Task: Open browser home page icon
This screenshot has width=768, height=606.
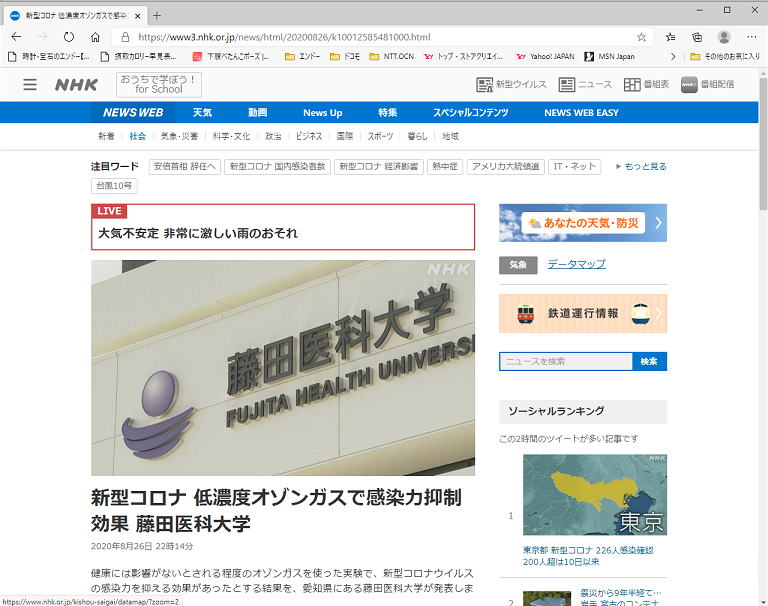Action: click(x=95, y=37)
